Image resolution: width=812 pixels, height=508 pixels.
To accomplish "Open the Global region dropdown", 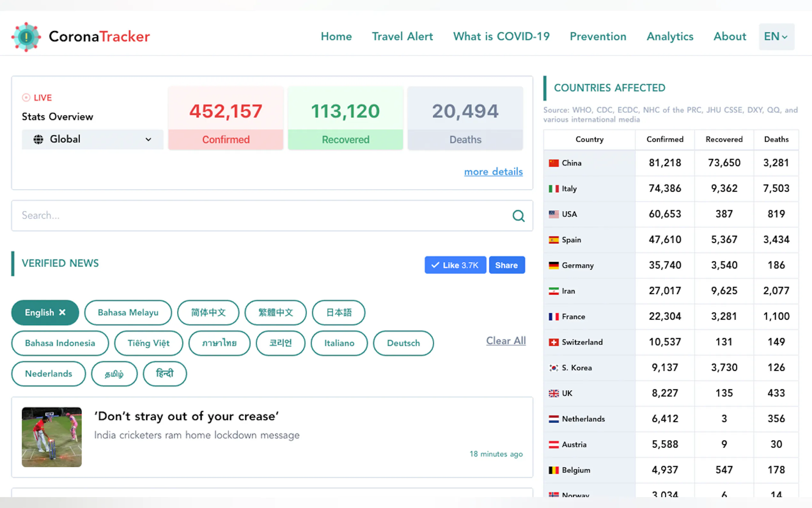I will point(92,139).
